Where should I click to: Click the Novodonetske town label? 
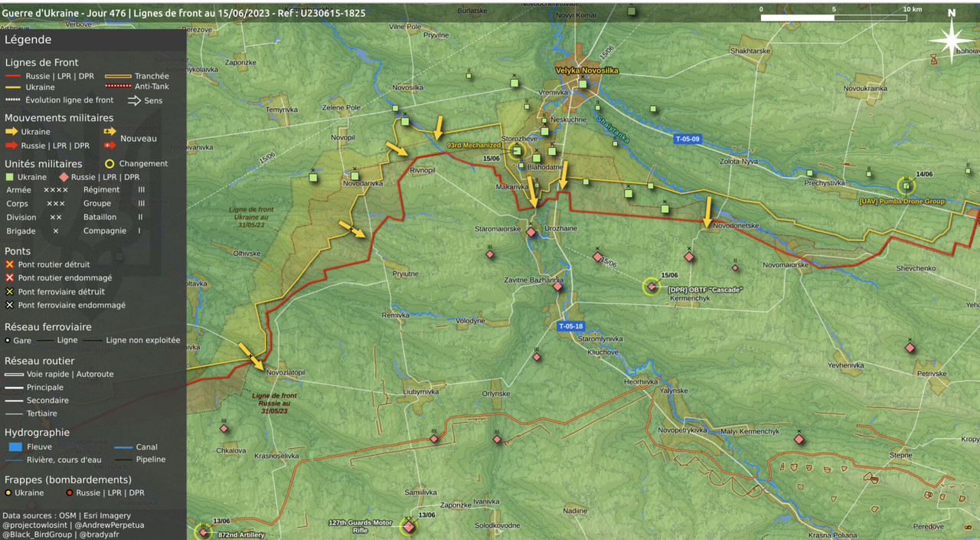pyautogui.click(x=736, y=226)
